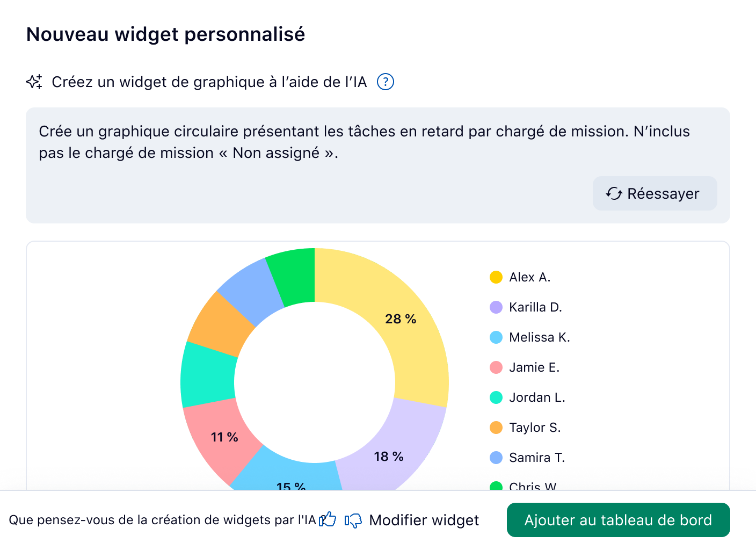Give thumbs down feedback on widget creation
The width and height of the screenshot is (756, 550).
click(x=354, y=520)
